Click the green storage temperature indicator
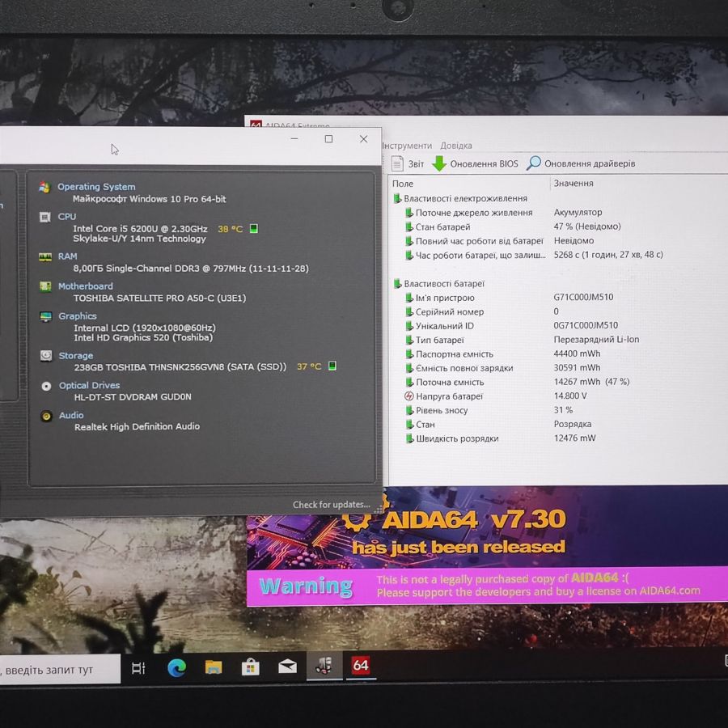Viewport: 728px width, 728px height. (x=332, y=366)
